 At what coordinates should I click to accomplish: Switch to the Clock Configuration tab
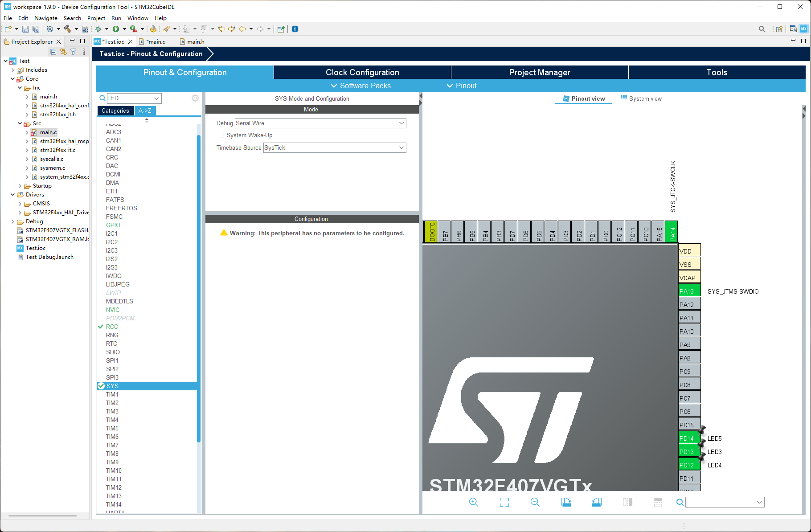click(362, 72)
